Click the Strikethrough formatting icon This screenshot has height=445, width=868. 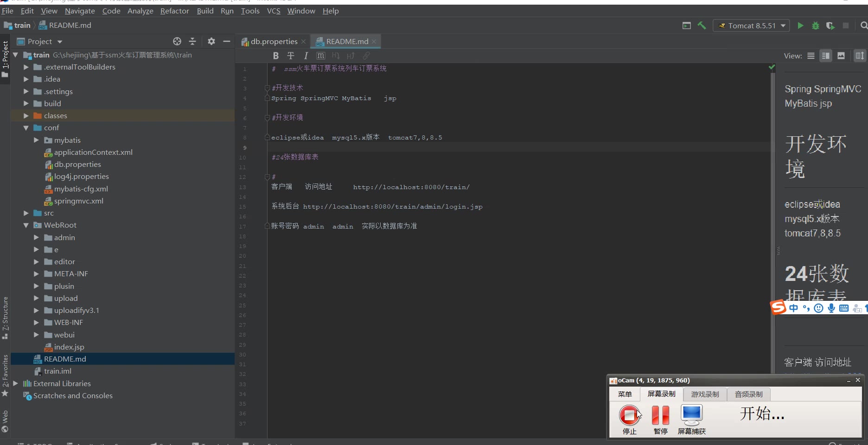(291, 56)
